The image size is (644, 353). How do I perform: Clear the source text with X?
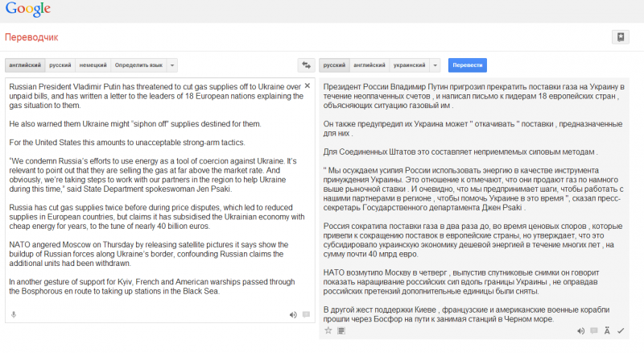(308, 86)
